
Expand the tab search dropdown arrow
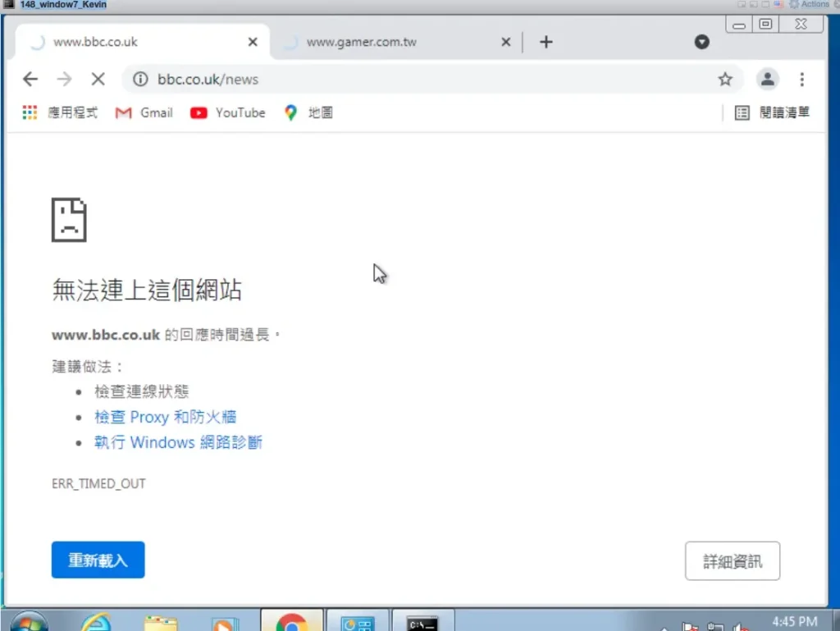[x=702, y=42]
